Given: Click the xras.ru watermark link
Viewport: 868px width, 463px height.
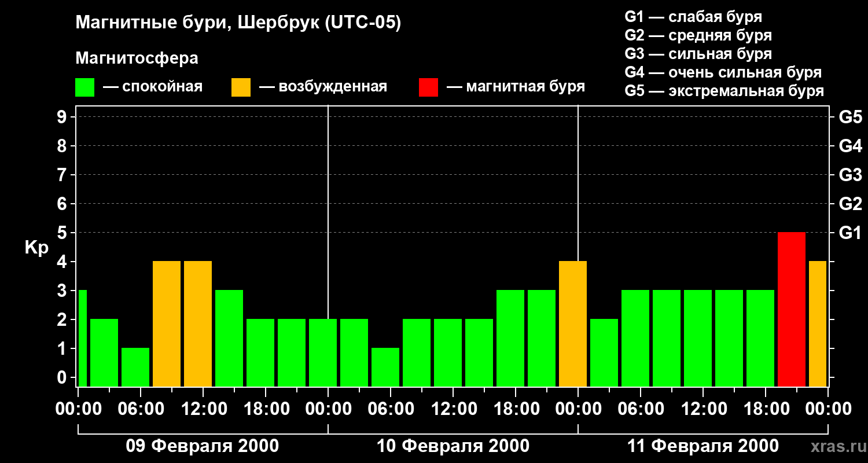Looking at the screenshot, I should click(x=835, y=447).
